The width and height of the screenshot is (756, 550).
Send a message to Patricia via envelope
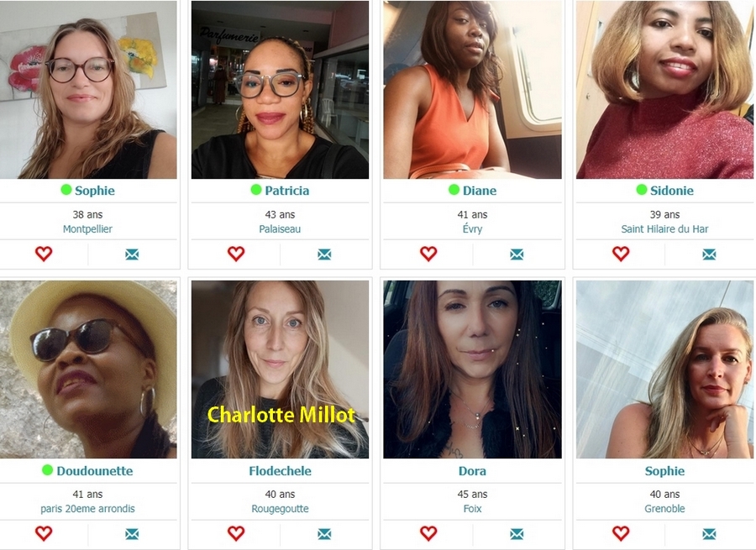click(x=324, y=254)
